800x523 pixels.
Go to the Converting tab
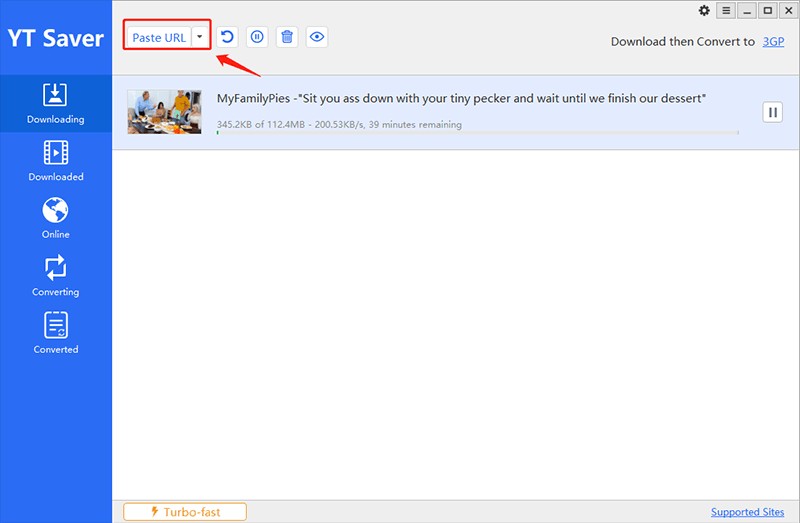point(56,276)
